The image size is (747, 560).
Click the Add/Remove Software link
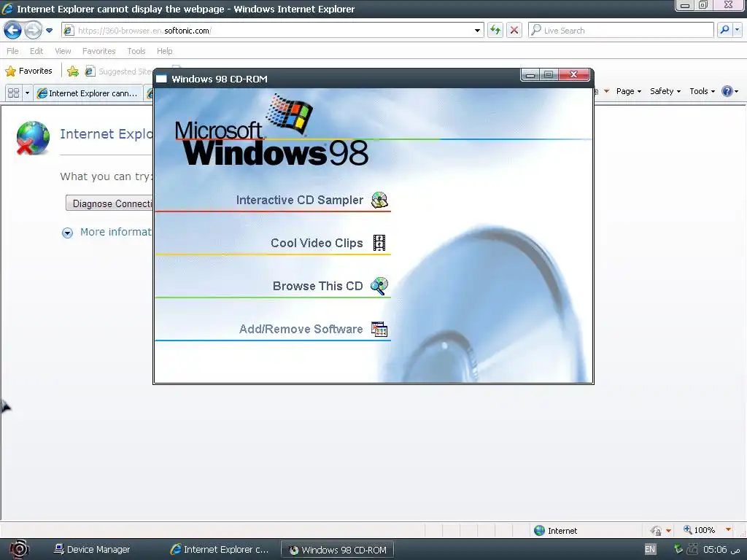tap(301, 329)
